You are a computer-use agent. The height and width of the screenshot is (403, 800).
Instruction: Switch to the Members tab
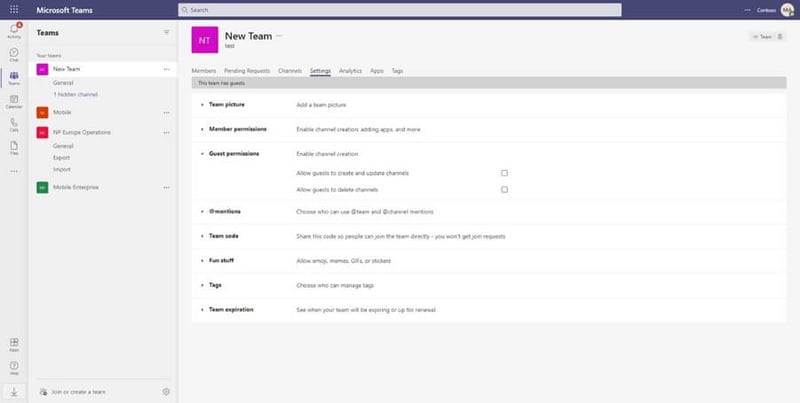coord(204,71)
